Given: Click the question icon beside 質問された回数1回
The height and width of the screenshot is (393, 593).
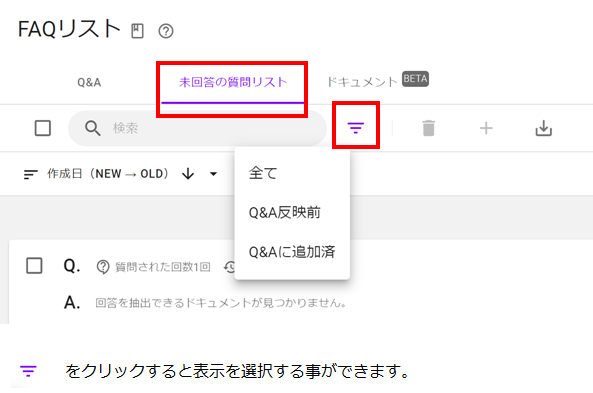Looking at the screenshot, I should pyautogui.click(x=103, y=267).
